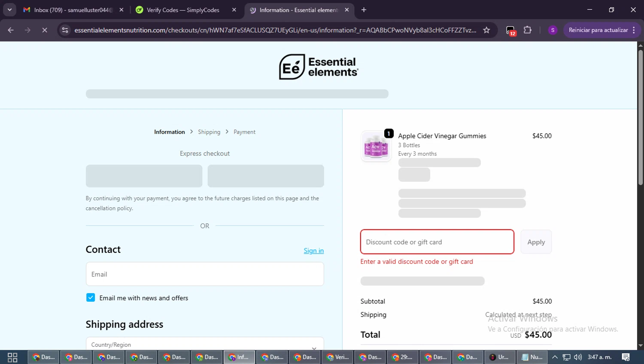644x364 pixels.
Task: Close the Inbox Gmail tab
Action: [x=122, y=10]
